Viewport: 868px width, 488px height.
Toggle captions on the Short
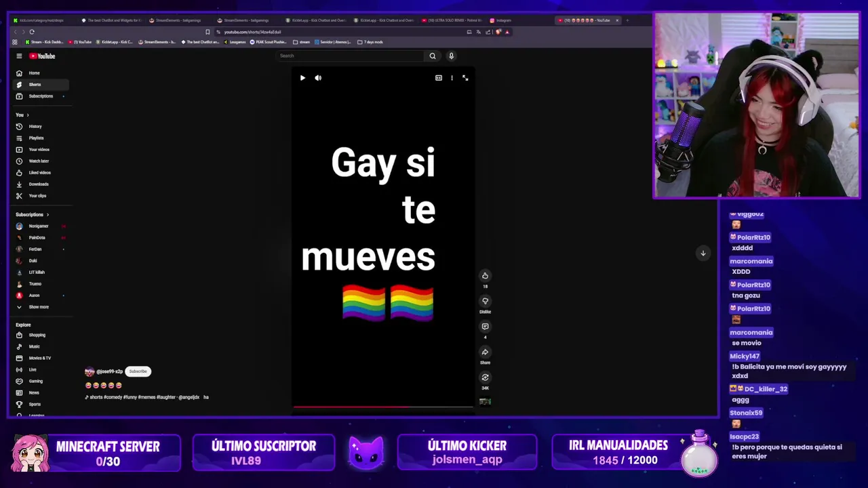[439, 78]
